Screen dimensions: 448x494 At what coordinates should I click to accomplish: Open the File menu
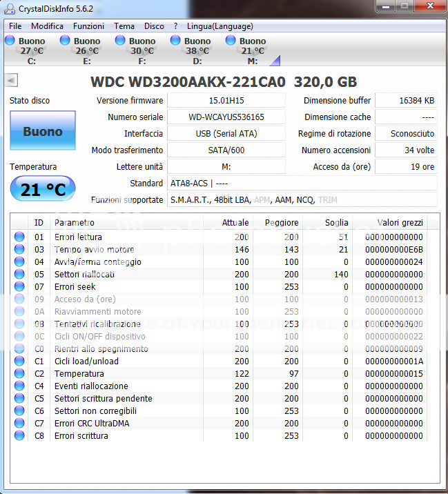tap(15, 26)
